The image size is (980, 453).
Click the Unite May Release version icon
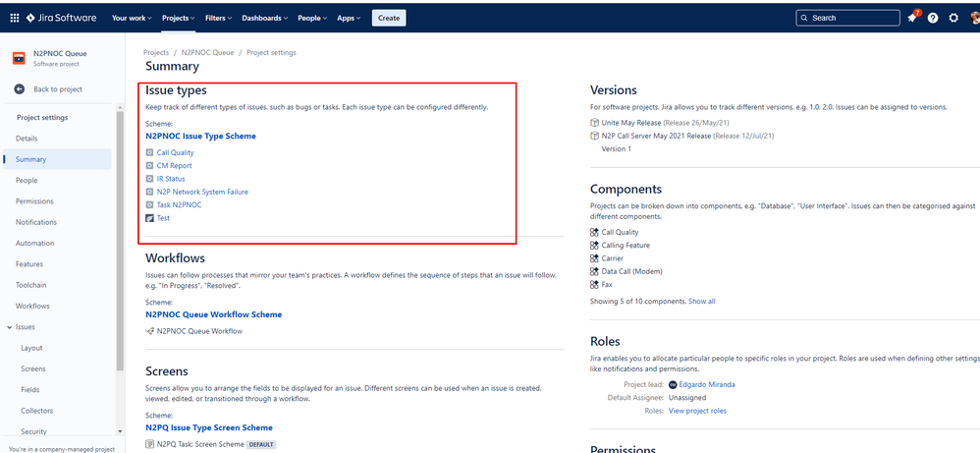[594, 123]
